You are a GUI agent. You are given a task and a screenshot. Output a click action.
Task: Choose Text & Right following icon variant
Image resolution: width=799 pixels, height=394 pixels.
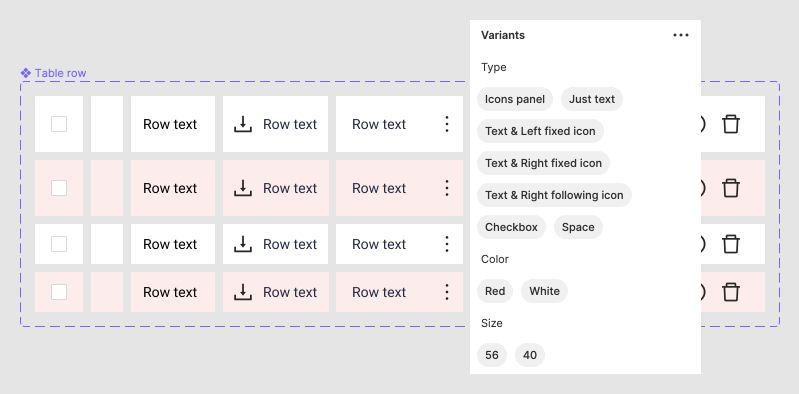554,195
